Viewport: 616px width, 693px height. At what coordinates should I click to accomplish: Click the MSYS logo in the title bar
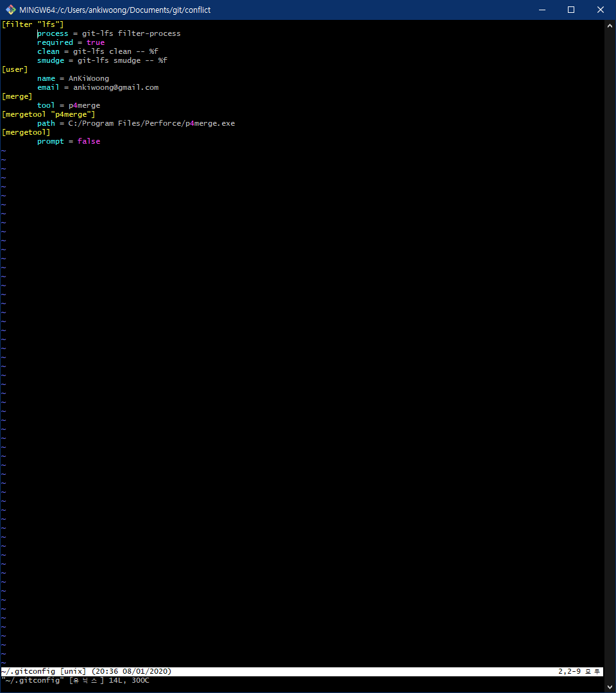(11, 10)
